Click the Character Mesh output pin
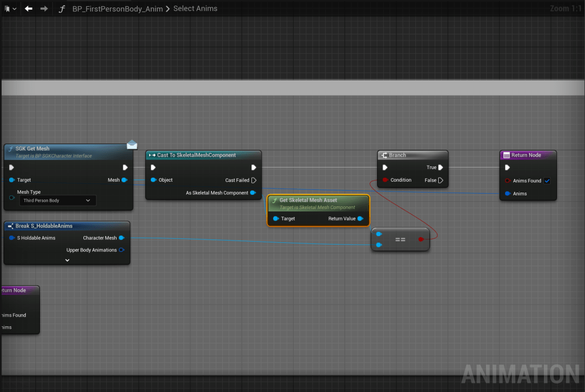 pos(122,238)
